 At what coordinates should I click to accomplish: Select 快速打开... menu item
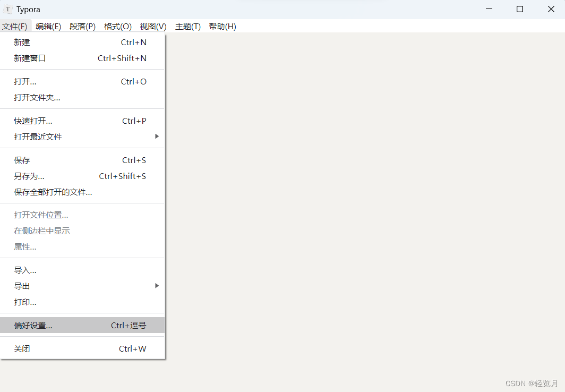click(x=82, y=121)
